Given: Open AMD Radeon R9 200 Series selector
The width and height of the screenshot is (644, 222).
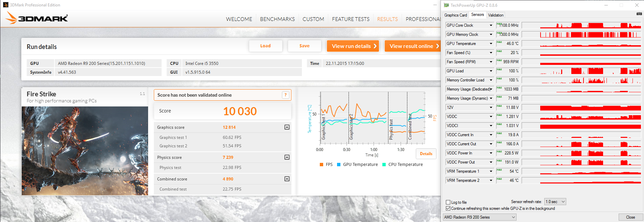Looking at the screenshot, I should pos(480,217).
